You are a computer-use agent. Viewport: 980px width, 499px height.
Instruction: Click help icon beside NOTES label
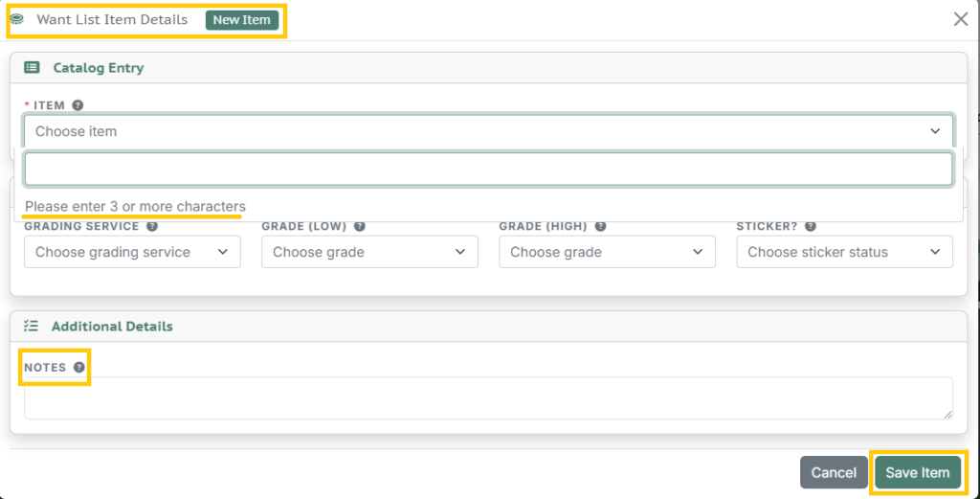pos(78,367)
